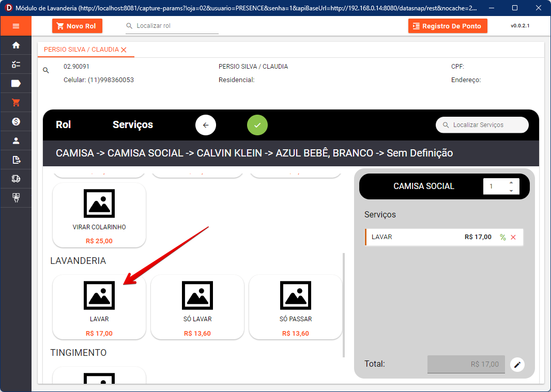The image size is (551, 392).
Task: Click the Endereço label
Action: (466, 80)
